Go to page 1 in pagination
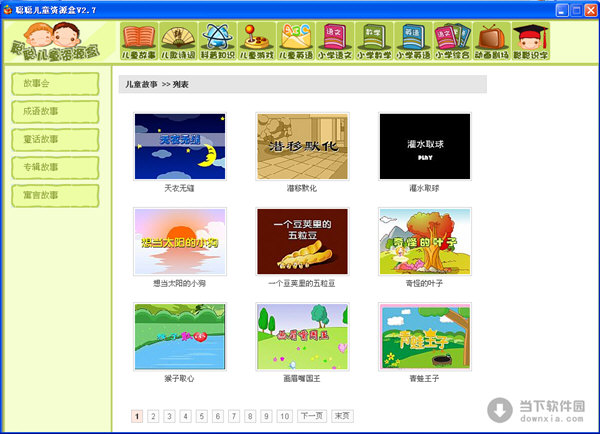 [x=137, y=416]
